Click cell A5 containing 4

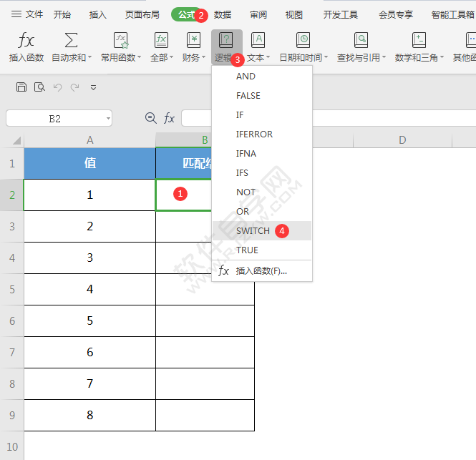click(90, 289)
